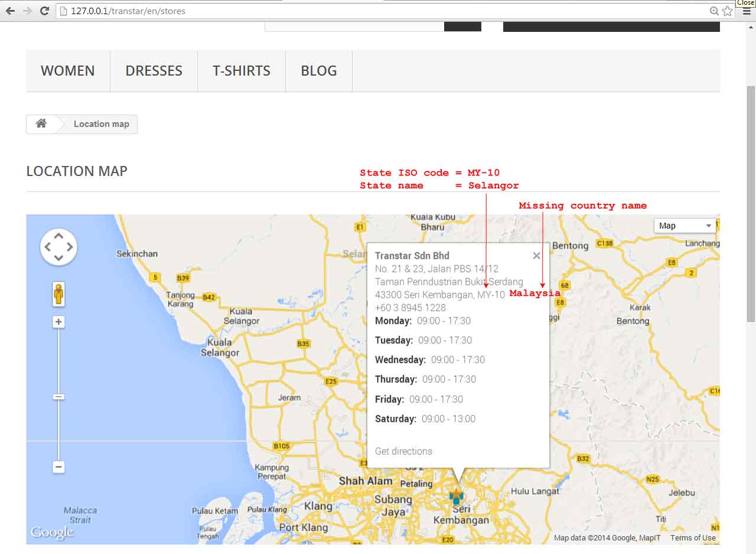Open the BLOG menu item
756x554 pixels.
point(319,71)
